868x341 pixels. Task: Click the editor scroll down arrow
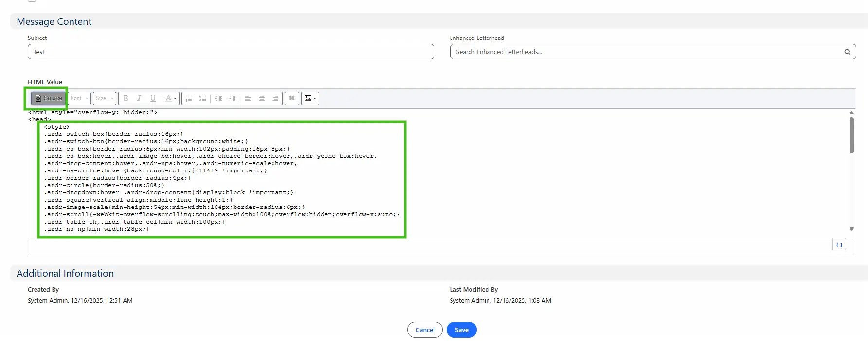click(851, 229)
